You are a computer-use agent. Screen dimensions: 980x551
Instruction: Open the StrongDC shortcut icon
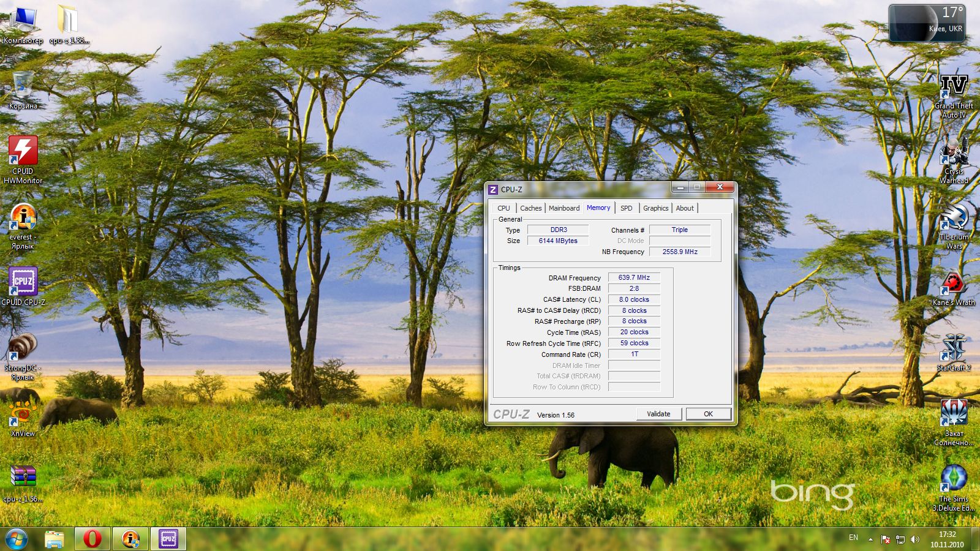coord(23,348)
